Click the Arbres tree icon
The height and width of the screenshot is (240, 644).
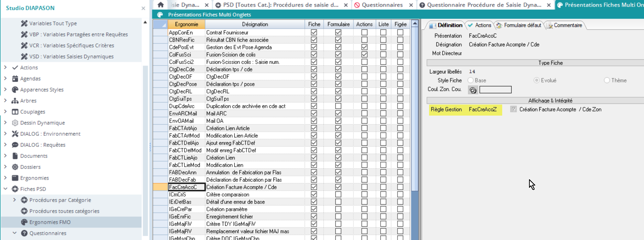(15, 100)
